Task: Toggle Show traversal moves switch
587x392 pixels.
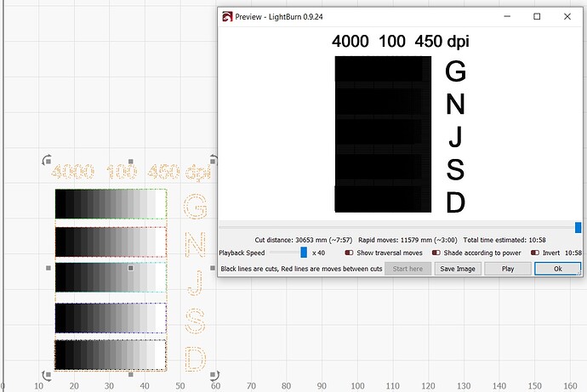Action: 349,253
